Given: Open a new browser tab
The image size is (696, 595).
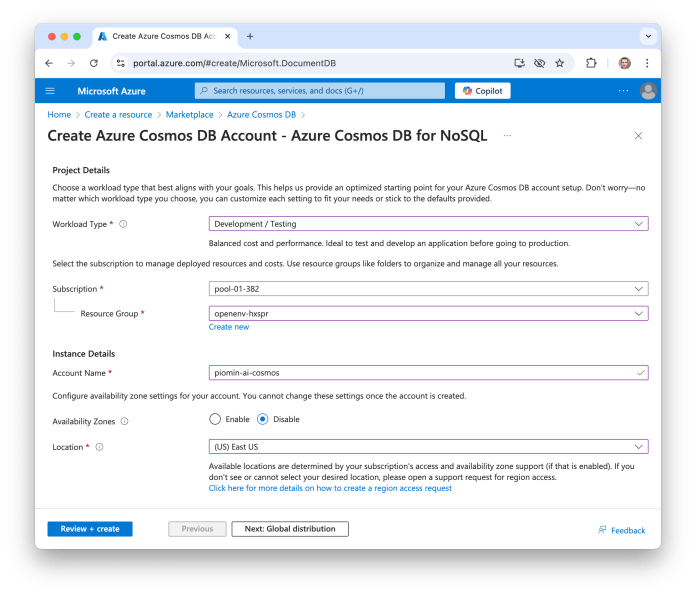Looking at the screenshot, I should pyautogui.click(x=250, y=36).
